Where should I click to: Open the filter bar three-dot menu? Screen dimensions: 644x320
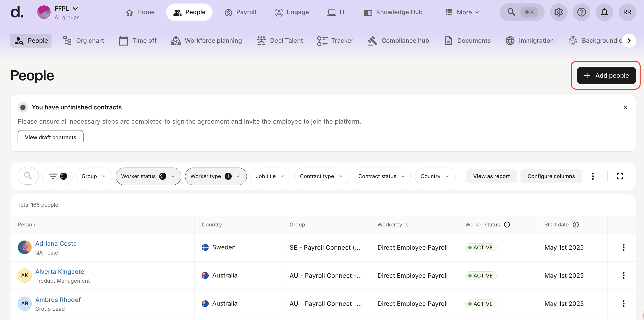pyautogui.click(x=592, y=176)
